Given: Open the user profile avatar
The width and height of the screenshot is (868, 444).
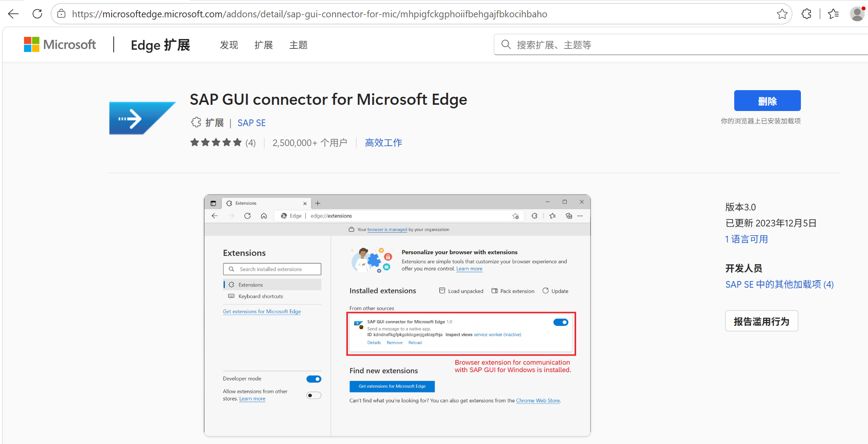Looking at the screenshot, I should pyautogui.click(x=857, y=14).
